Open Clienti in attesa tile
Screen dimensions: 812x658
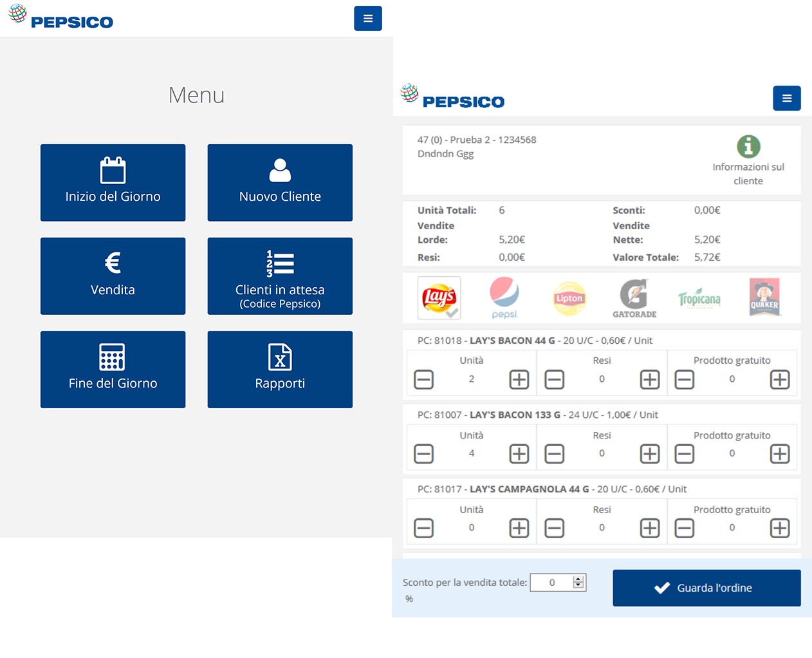[280, 276]
